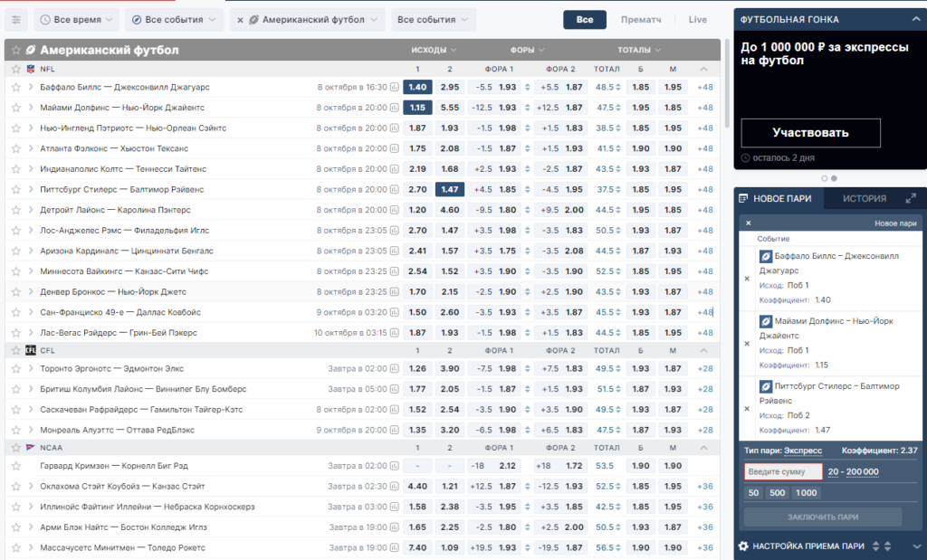927x560 pixels.
Task: Click 'ЗАКЛЮЧИТЬ ПАРИ' to place bet
Action: [x=823, y=517]
